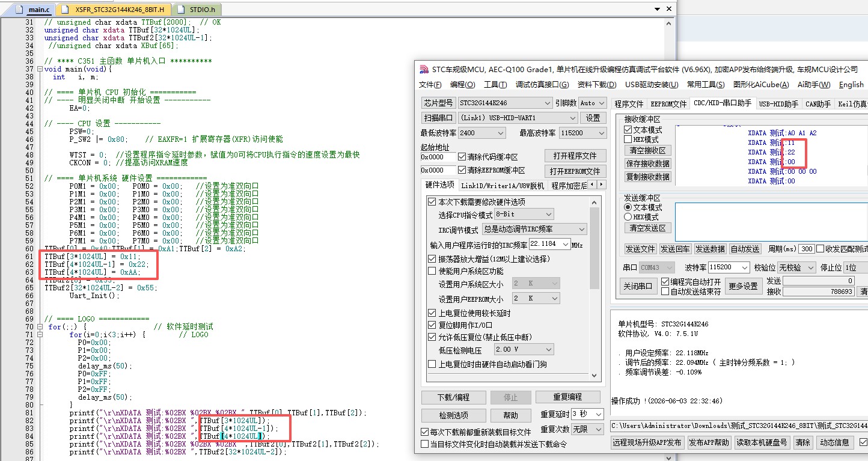The image size is (868, 461).
Task: Open the 图形化AiCube(A) menu
Action: (761, 85)
